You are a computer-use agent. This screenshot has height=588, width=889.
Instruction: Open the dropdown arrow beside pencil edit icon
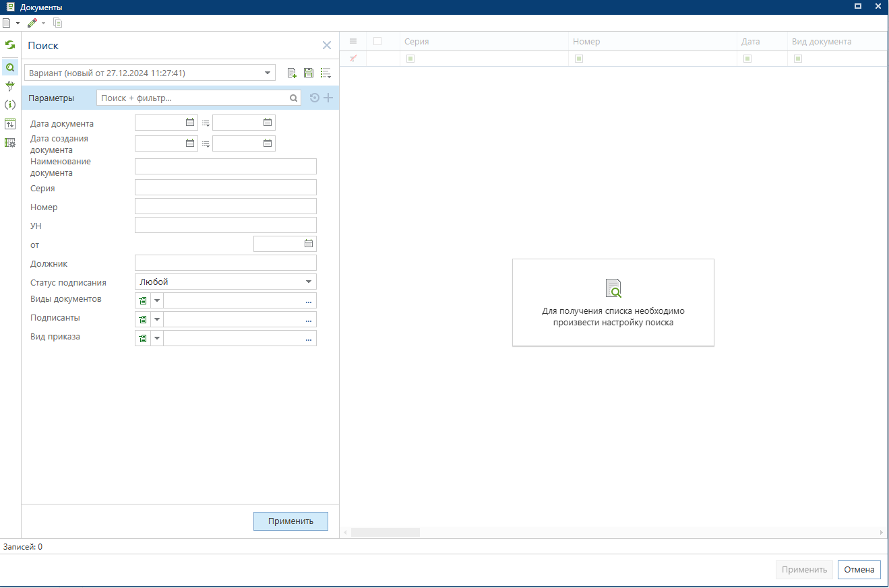coord(43,23)
